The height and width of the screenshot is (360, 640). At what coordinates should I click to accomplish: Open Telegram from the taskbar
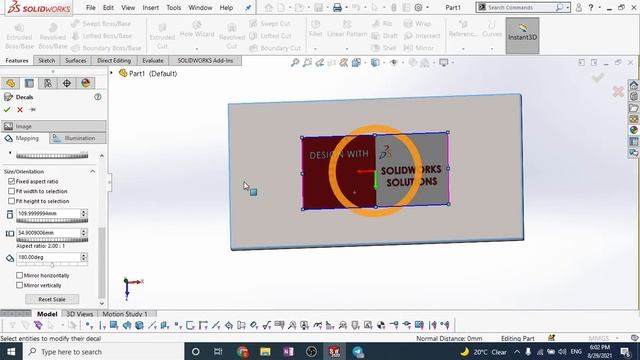[358, 351]
